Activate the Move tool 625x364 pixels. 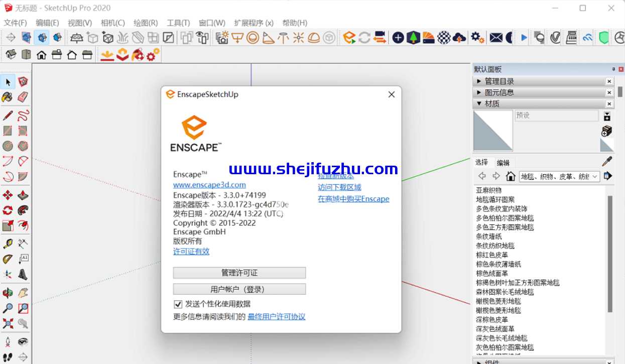click(x=8, y=195)
